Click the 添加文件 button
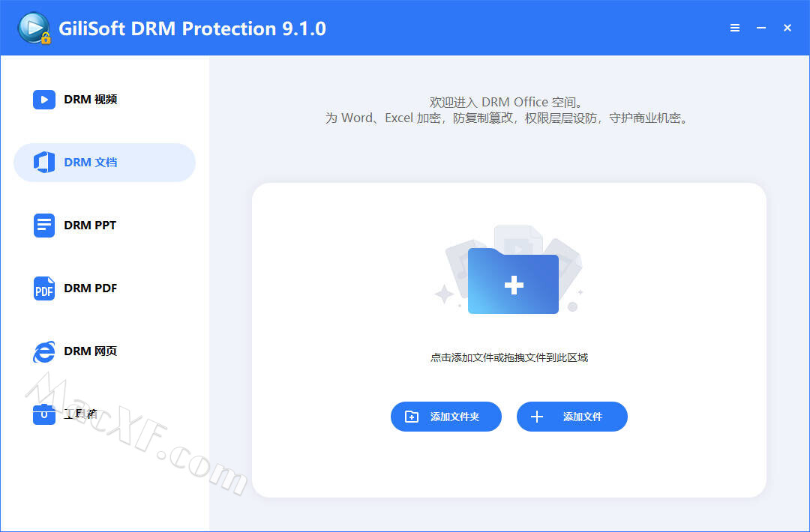 571,417
